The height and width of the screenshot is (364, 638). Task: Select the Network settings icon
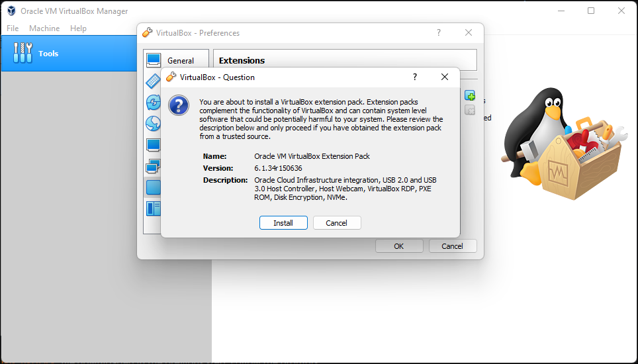tap(153, 166)
